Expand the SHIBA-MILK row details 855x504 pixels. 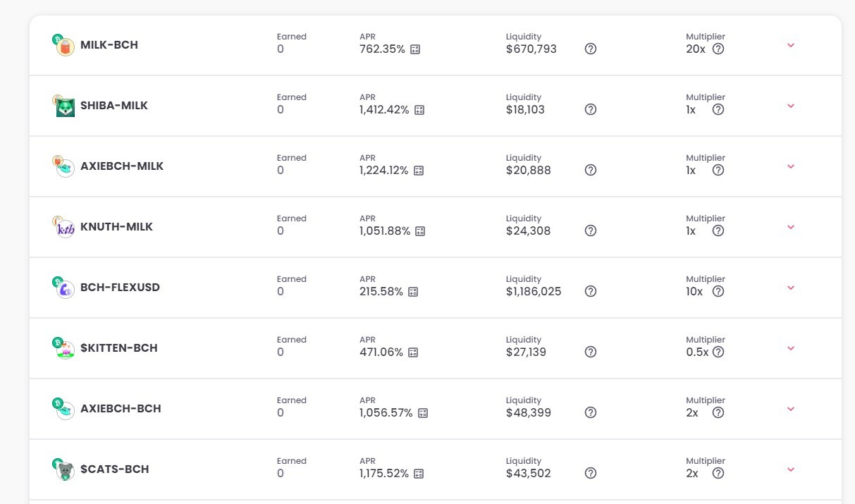pos(791,106)
